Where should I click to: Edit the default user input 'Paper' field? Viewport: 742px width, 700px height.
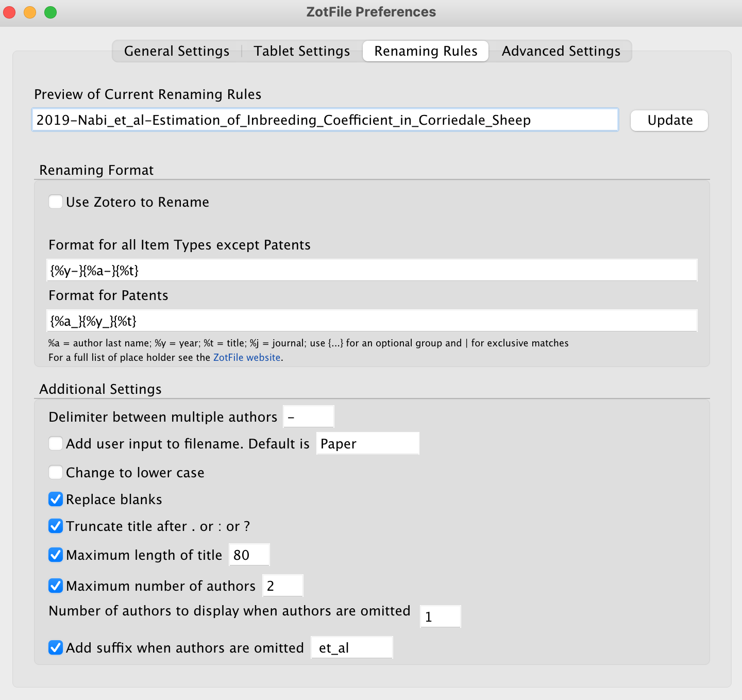[368, 443]
